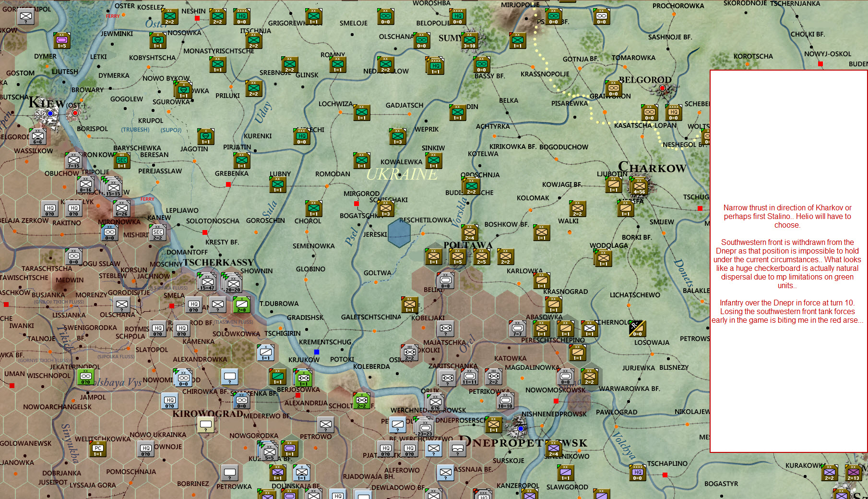
Task: Click the "UKRAINE" region label
Action: (402, 174)
